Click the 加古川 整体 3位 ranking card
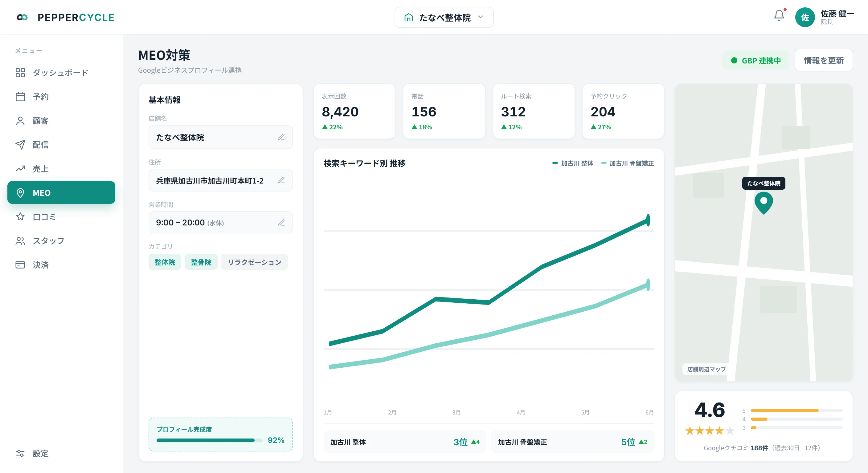The image size is (868, 473). [405, 442]
